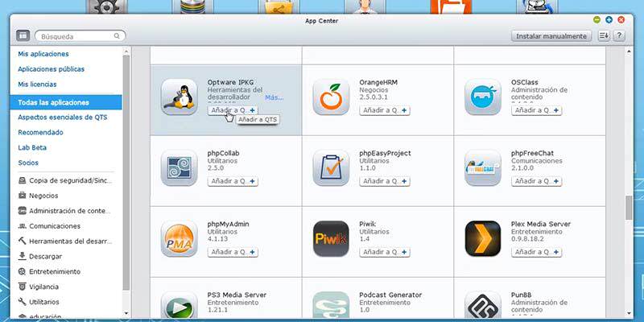The height and width of the screenshot is (322, 644).
Task: Click the sidebar scroll down arrow
Action: [x=126, y=313]
